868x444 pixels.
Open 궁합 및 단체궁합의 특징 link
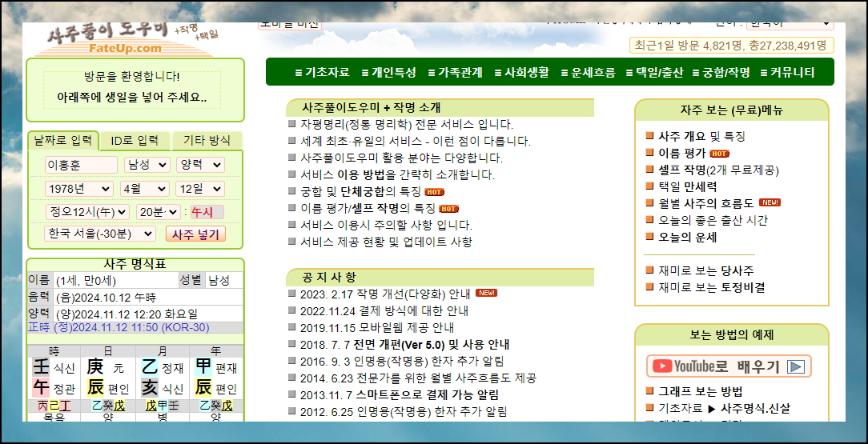pos(361,192)
